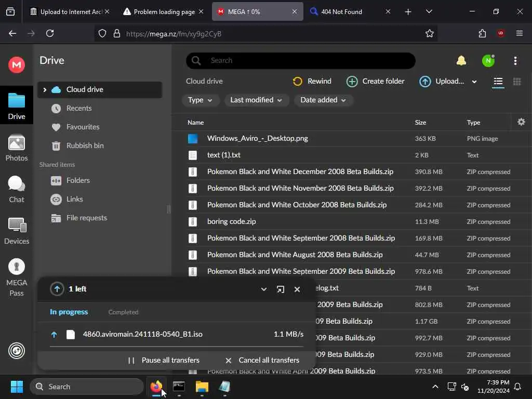Viewport: 532px width, 399px height.
Task: Click the 4860.aviromain iso upload row
Action: click(177, 334)
